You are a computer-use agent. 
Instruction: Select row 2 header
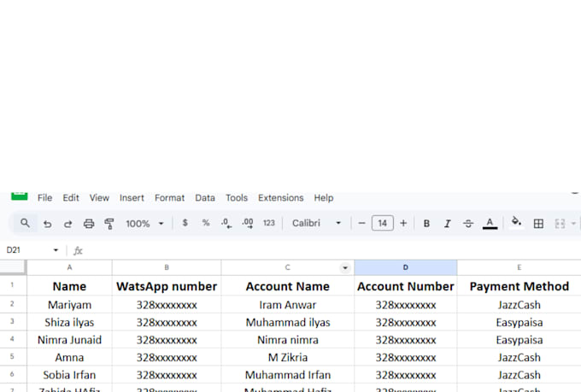coord(13,304)
